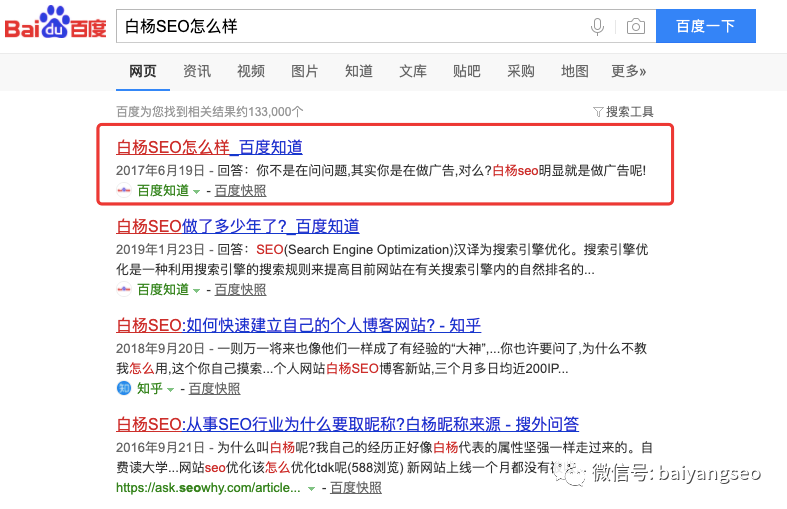Click the 百度知道 source of second result

163,290
